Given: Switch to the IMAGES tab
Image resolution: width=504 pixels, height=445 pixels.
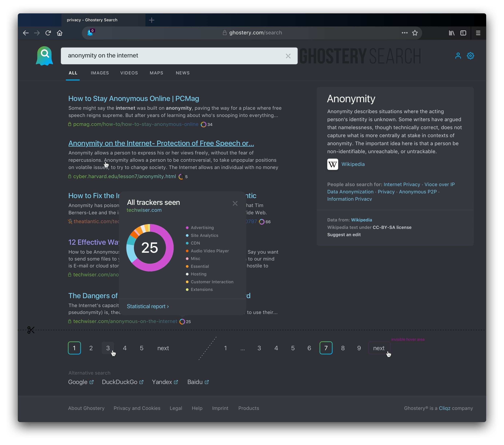Looking at the screenshot, I should 100,73.
